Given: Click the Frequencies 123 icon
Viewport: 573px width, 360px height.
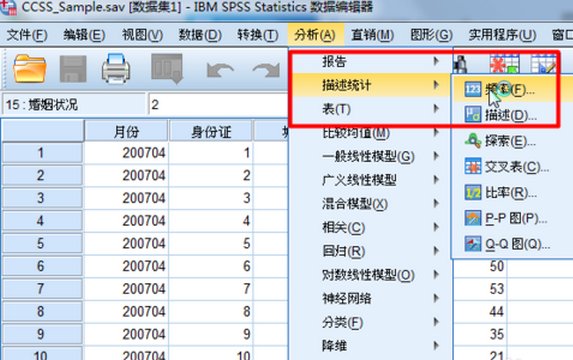Looking at the screenshot, I should (473, 89).
